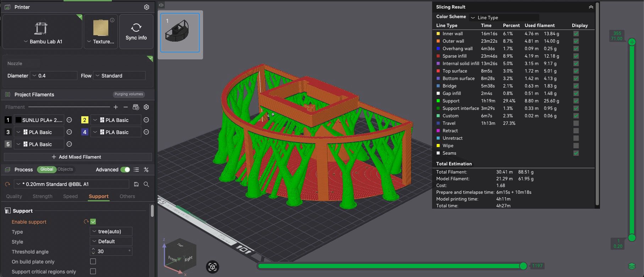The height and width of the screenshot is (277, 644).
Task: Hide Outer wall line display
Action: click(576, 41)
